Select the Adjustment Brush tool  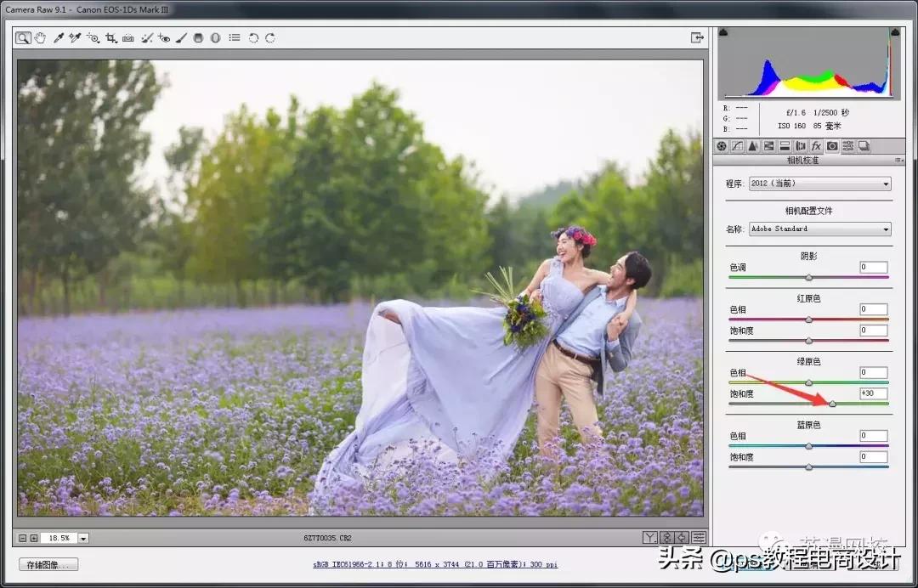point(182,37)
